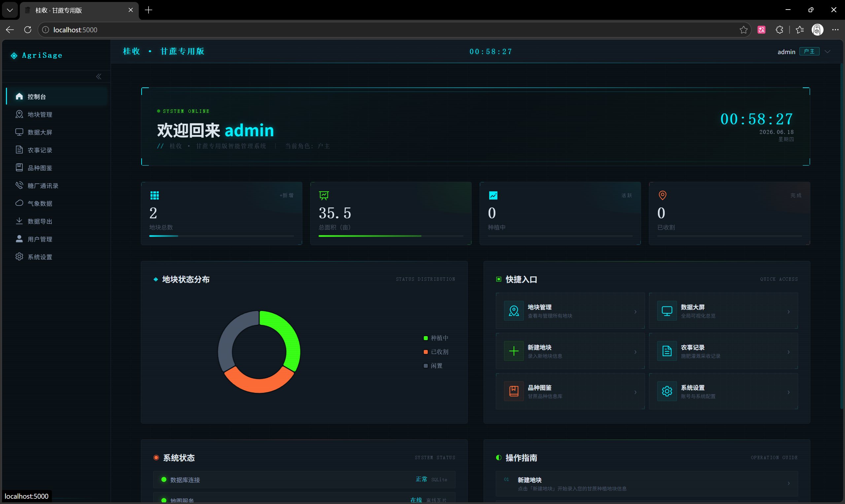
Task: Click the chevron on 地块管理 quick card
Action: point(635,312)
